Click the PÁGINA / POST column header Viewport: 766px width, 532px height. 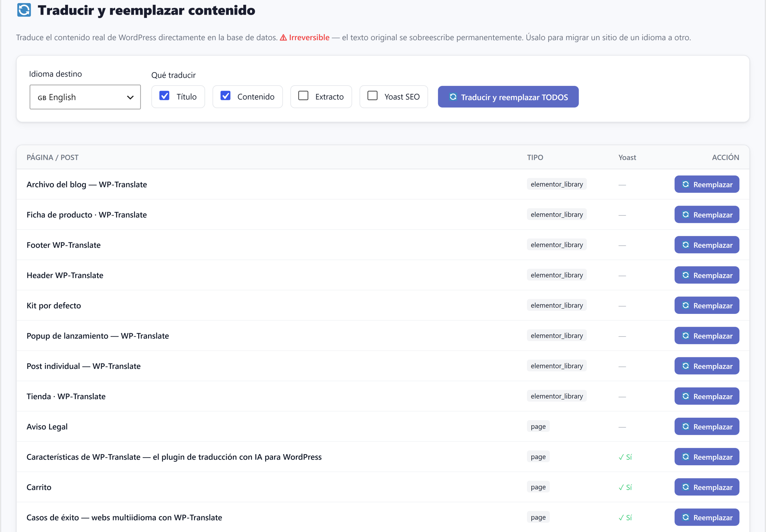tap(53, 157)
